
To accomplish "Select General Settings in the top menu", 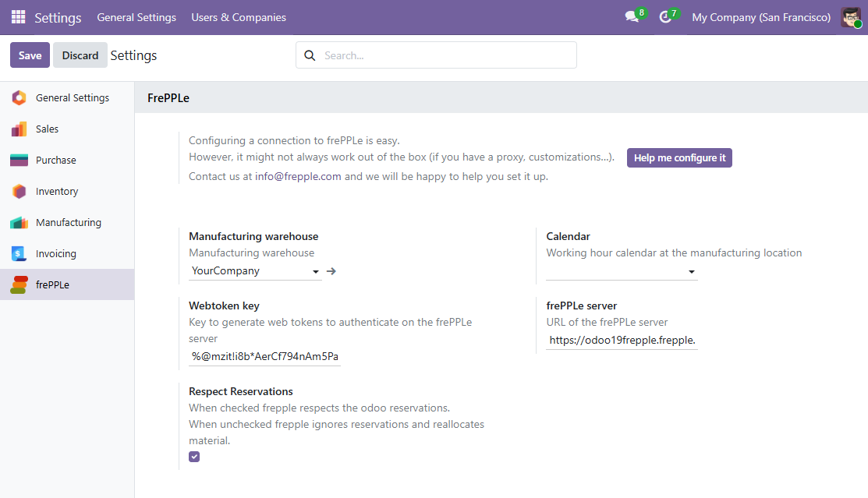I will click(136, 17).
